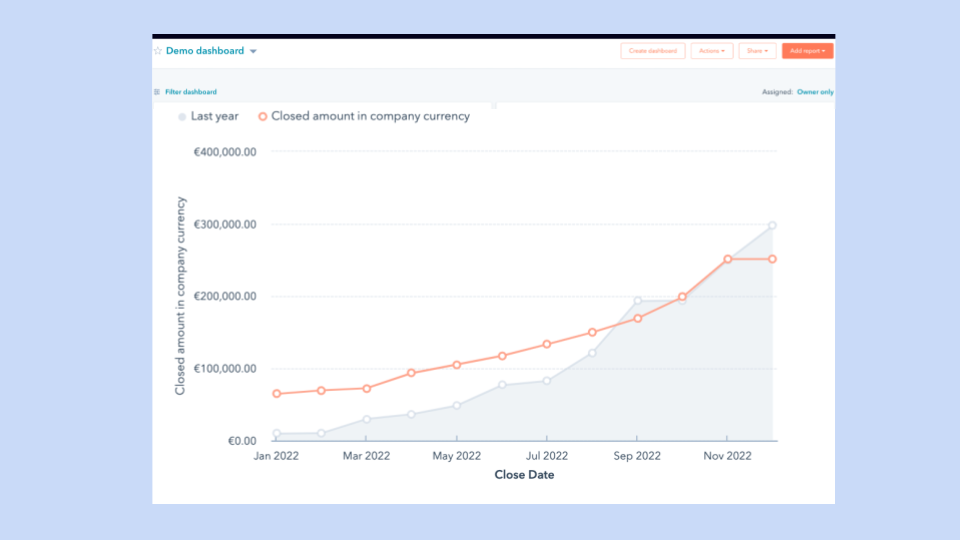Image resolution: width=960 pixels, height=540 pixels.
Task: Click the Create dashboard button
Action: pos(653,51)
